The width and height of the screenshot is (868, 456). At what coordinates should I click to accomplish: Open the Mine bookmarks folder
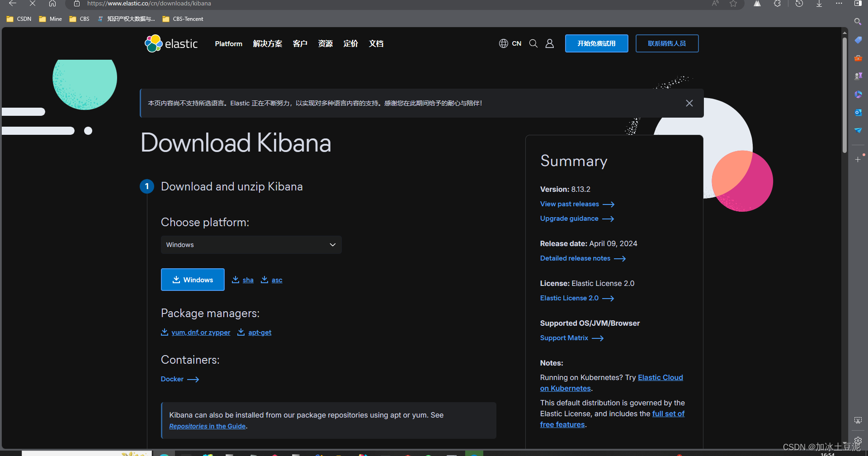(x=51, y=19)
